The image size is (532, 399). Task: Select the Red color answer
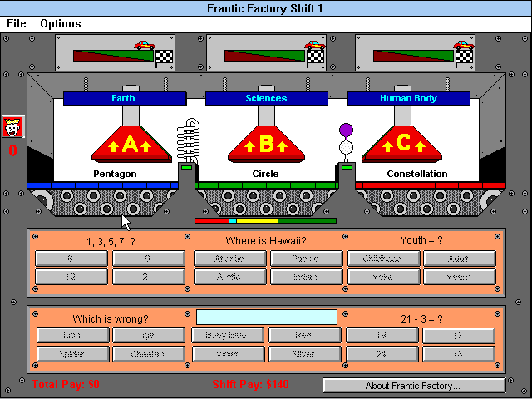point(305,335)
